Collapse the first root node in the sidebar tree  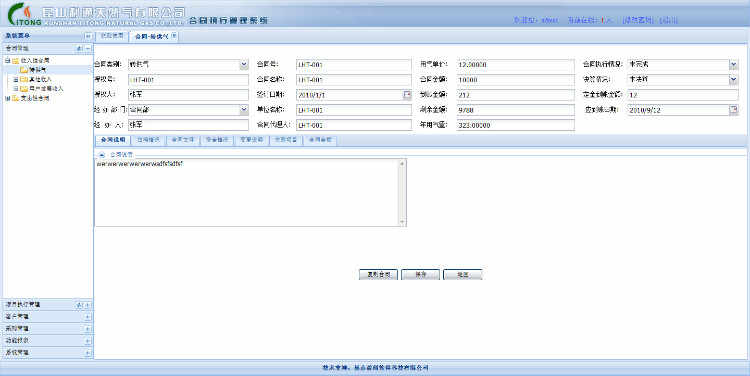(x=8, y=61)
